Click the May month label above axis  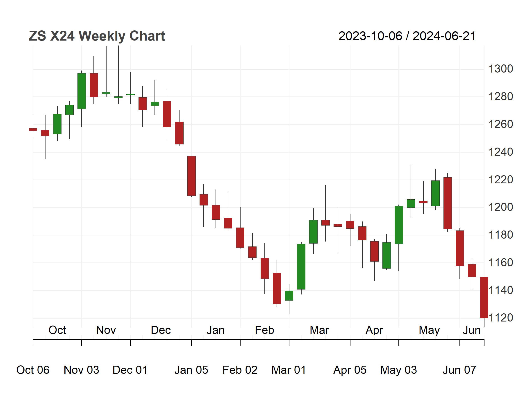(x=429, y=331)
